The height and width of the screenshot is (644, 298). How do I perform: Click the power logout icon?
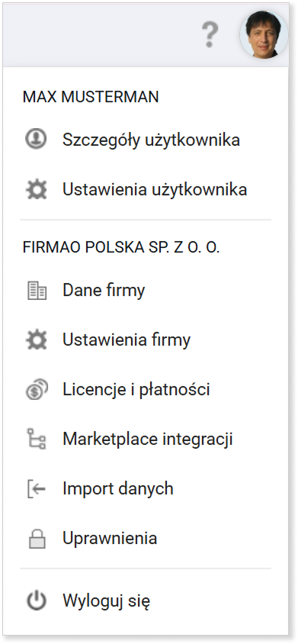coord(37,601)
